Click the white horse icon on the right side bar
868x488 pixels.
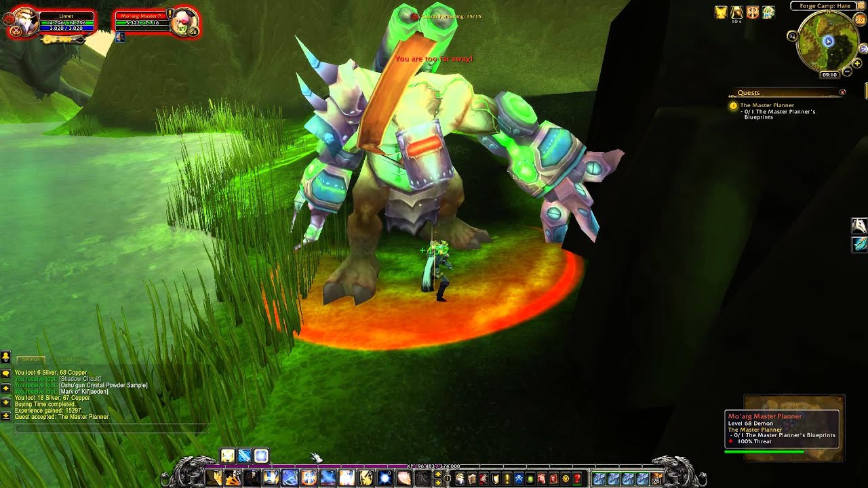859,226
